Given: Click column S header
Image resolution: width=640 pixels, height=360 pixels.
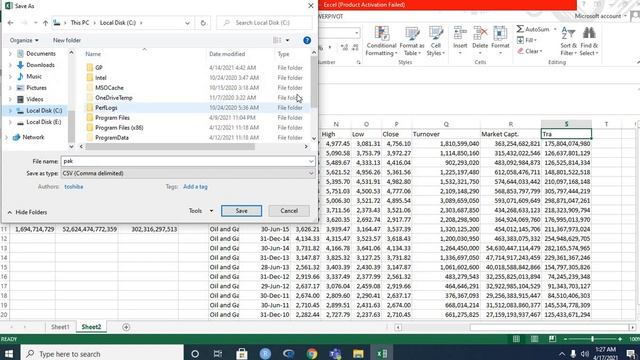Looking at the screenshot, I should pyautogui.click(x=566, y=124).
